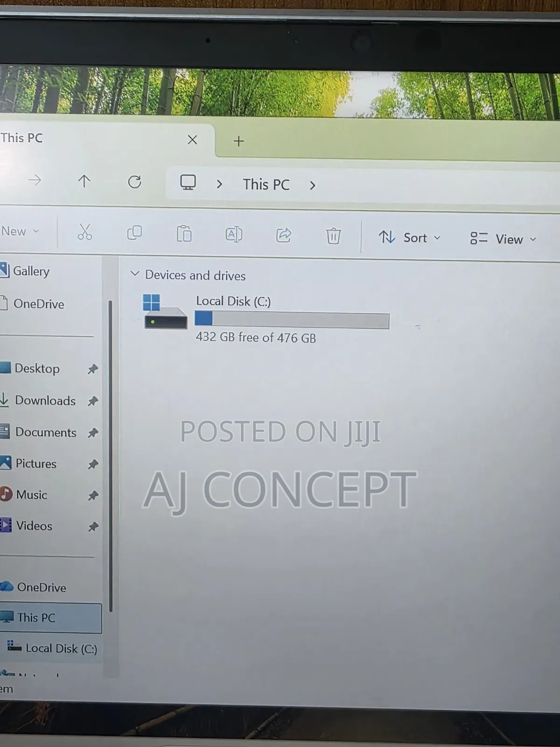Click the Cut scissors icon

pyautogui.click(x=84, y=232)
